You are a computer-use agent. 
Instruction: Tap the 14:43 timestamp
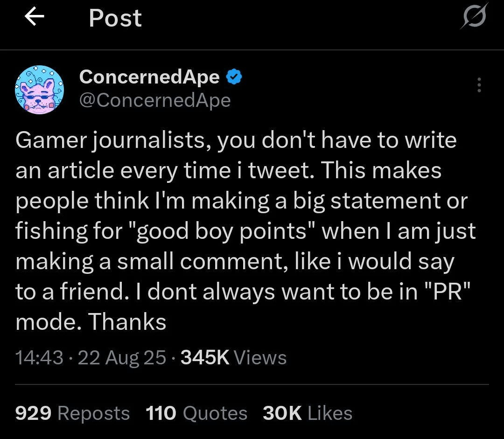click(x=39, y=357)
